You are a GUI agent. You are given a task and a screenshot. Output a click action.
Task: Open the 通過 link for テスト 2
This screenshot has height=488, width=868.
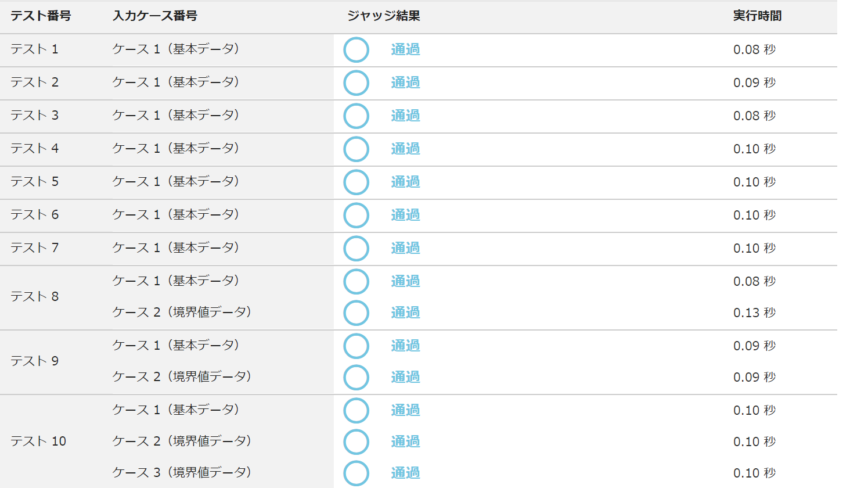click(405, 82)
